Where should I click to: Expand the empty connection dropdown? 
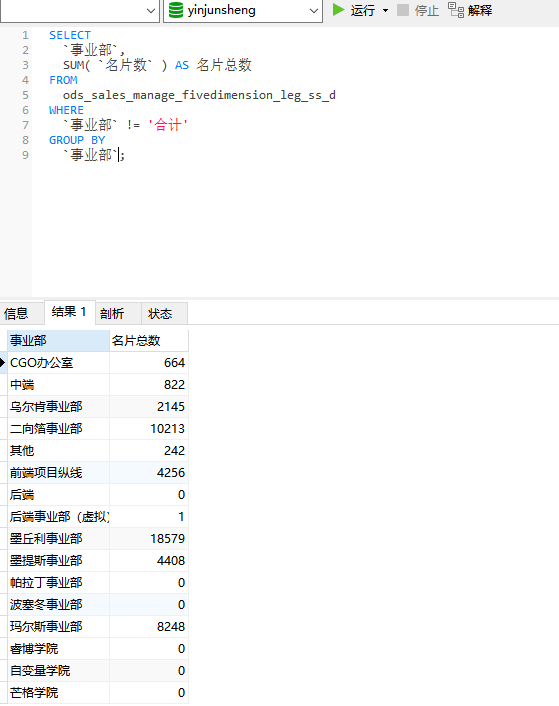pos(151,11)
